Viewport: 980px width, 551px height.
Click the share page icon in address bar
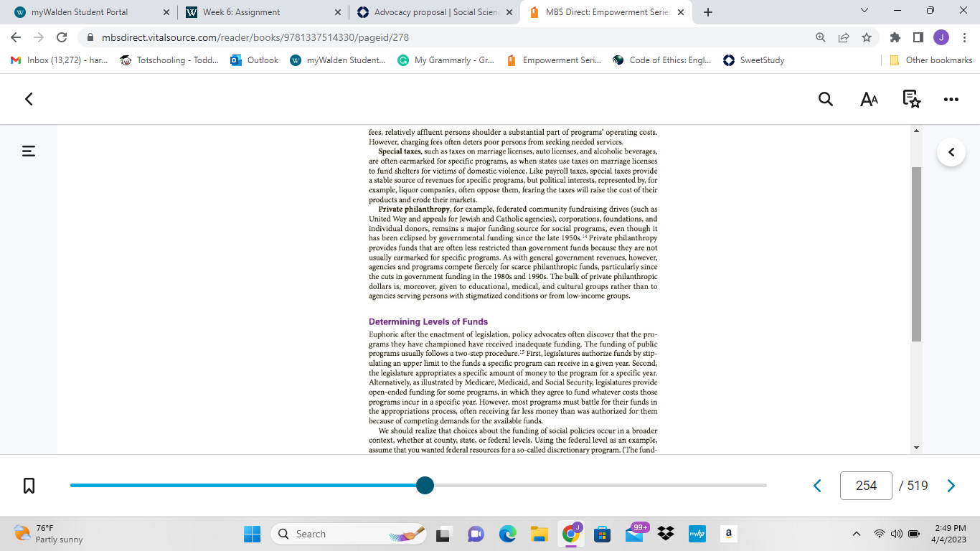coord(844,37)
